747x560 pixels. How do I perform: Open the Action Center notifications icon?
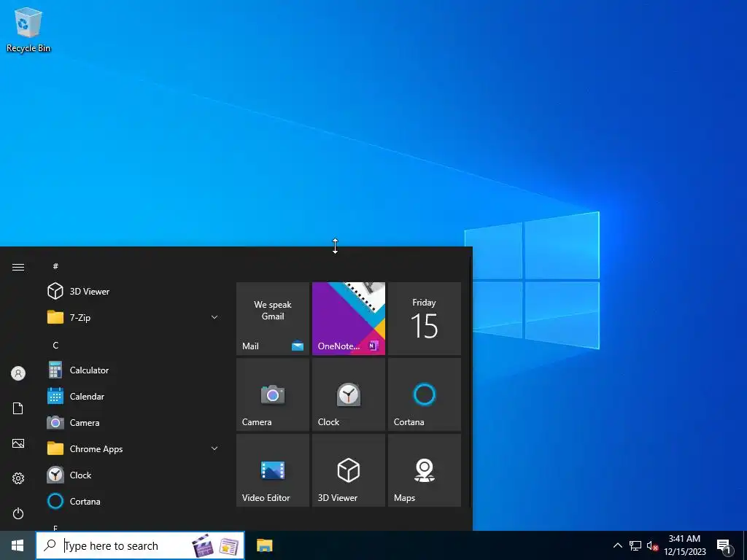pyautogui.click(x=724, y=546)
